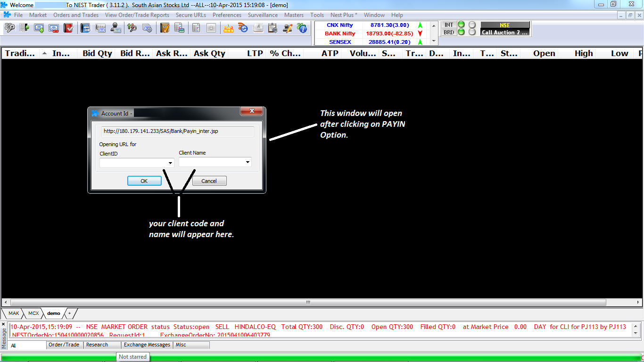Viewport: 644px width, 362px height.
Task: Sort by Bid Qty column header
Action: click(97, 53)
